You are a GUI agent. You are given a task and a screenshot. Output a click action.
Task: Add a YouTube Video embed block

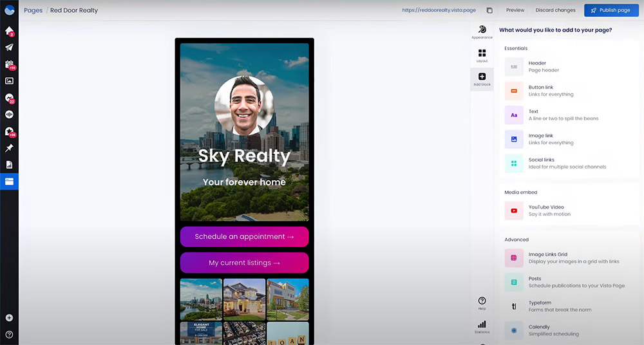pos(569,210)
